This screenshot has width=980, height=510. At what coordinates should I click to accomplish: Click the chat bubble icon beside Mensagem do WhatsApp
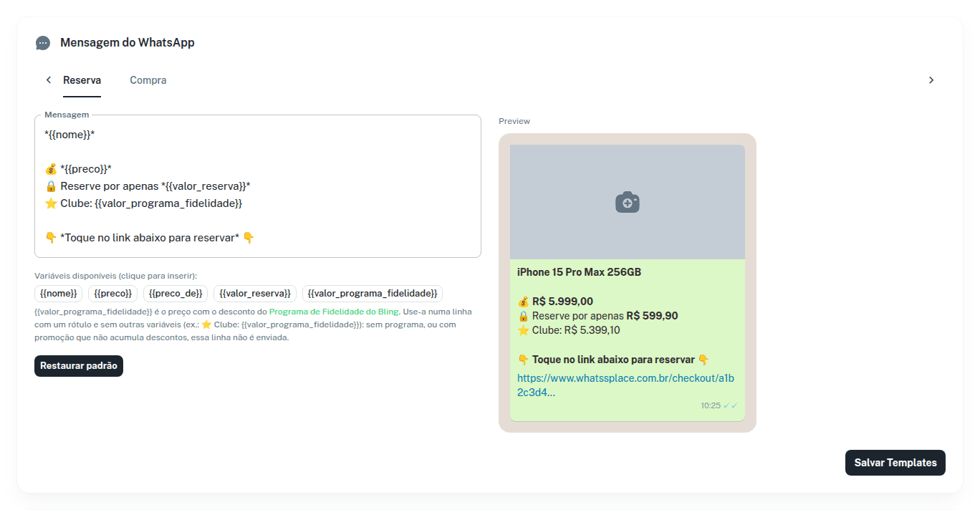[43, 43]
